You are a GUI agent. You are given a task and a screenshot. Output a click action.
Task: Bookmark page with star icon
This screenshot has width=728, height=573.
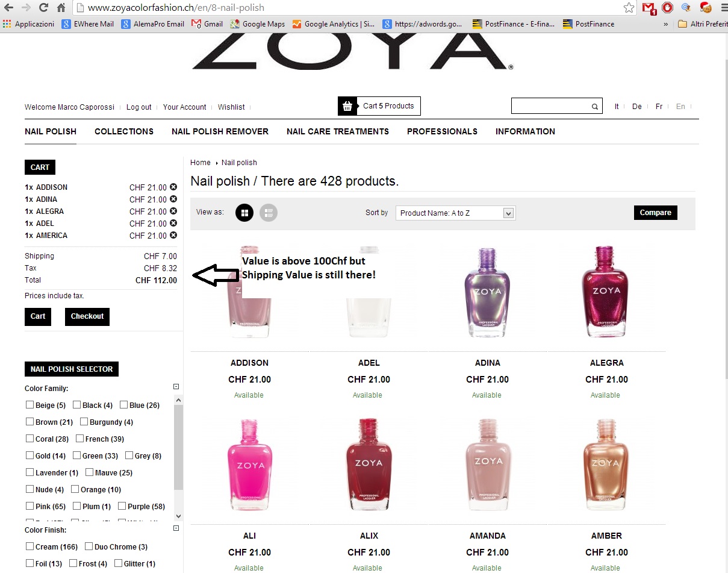(629, 8)
